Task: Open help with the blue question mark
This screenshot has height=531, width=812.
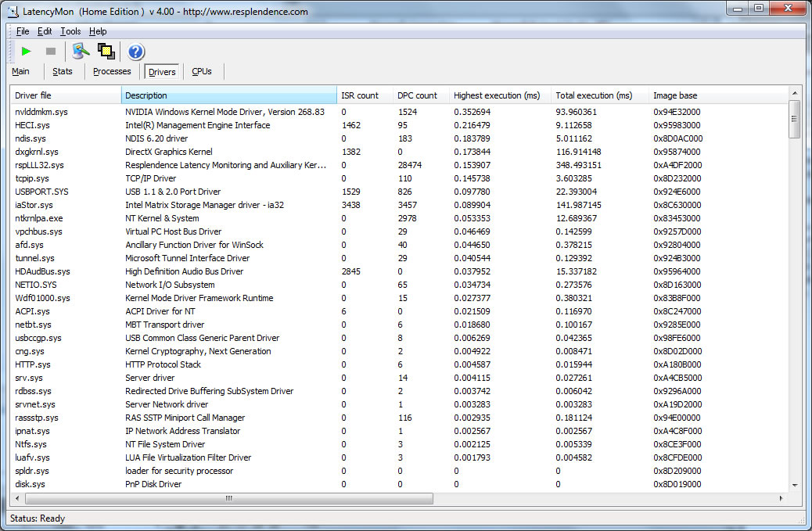Action: [135, 52]
